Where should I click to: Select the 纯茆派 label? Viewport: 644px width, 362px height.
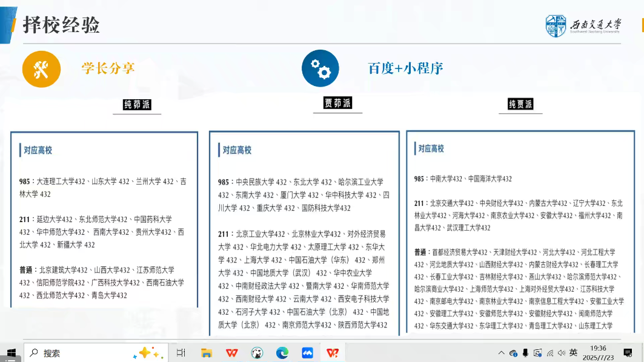tap(137, 105)
